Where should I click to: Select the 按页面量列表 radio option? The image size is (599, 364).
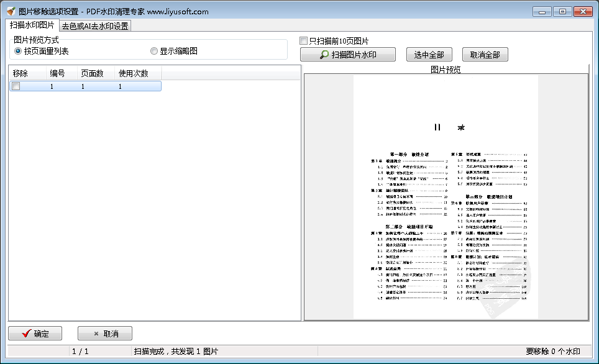(x=17, y=52)
